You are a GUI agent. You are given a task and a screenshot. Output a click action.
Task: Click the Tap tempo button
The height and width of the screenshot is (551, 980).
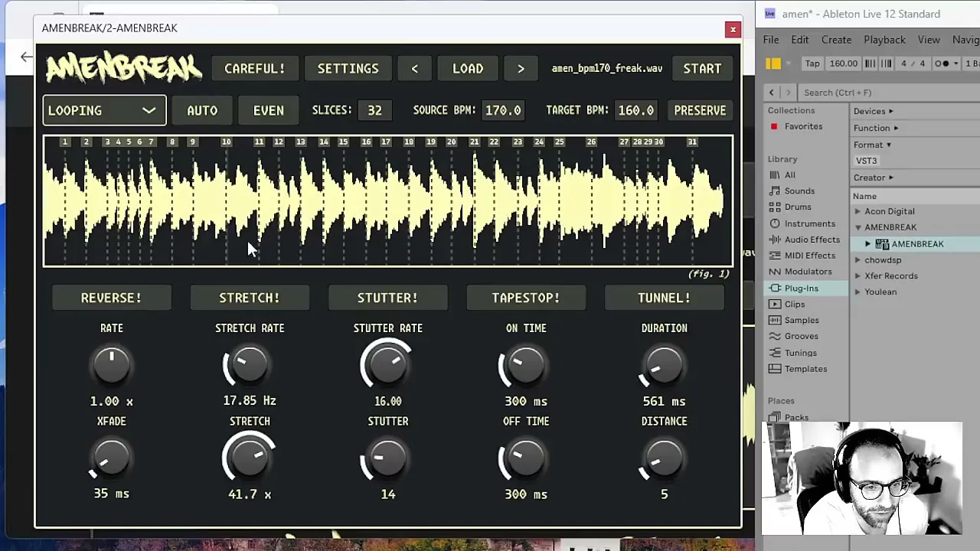(812, 64)
